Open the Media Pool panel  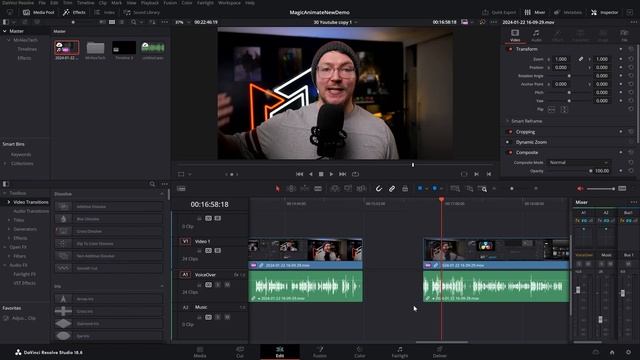click(38, 12)
